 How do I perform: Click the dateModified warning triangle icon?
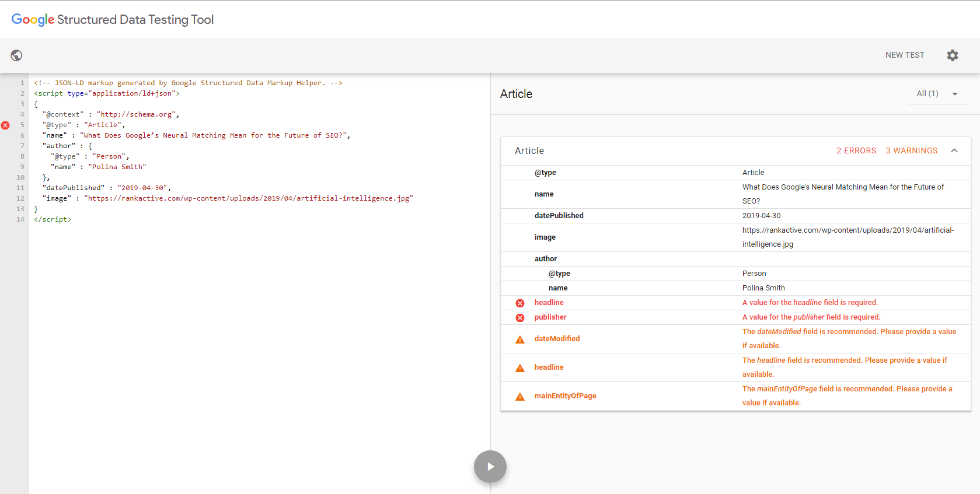click(x=520, y=339)
